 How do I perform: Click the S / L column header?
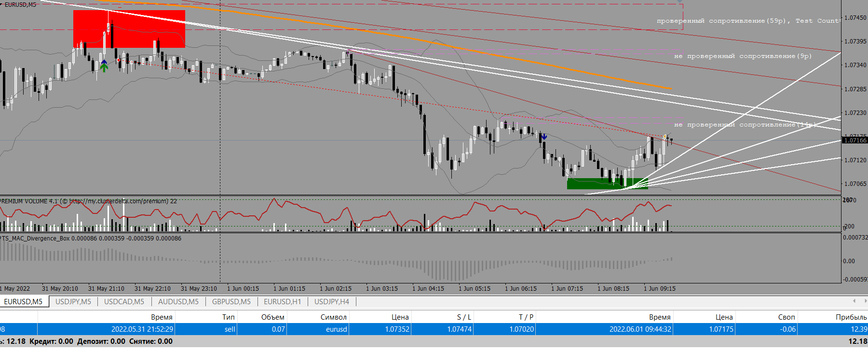pos(464,317)
